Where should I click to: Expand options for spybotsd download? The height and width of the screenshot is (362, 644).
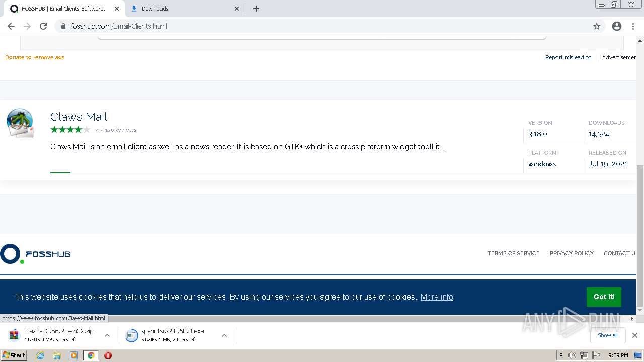pyautogui.click(x=224, y=335)
